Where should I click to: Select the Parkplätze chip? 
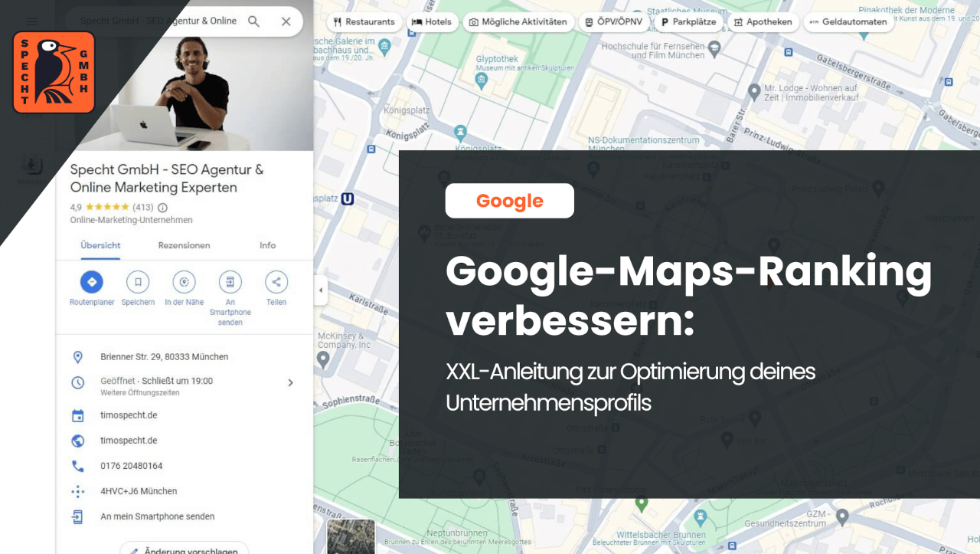click(x=688, y=22)
